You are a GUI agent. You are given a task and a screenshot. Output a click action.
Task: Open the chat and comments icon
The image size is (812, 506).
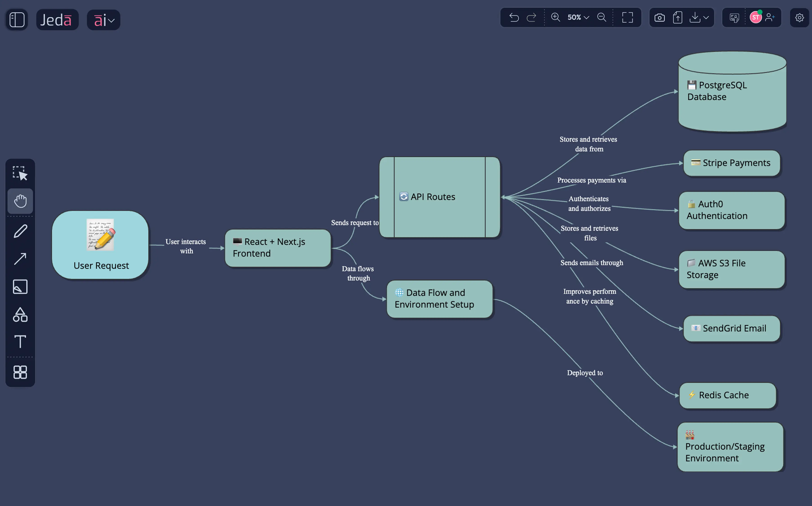pos(734,18)
